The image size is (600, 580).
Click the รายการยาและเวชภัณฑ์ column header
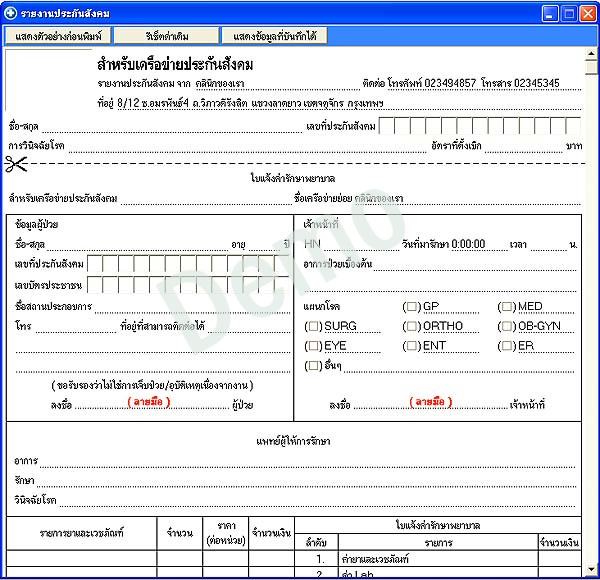tap(82, 533)
